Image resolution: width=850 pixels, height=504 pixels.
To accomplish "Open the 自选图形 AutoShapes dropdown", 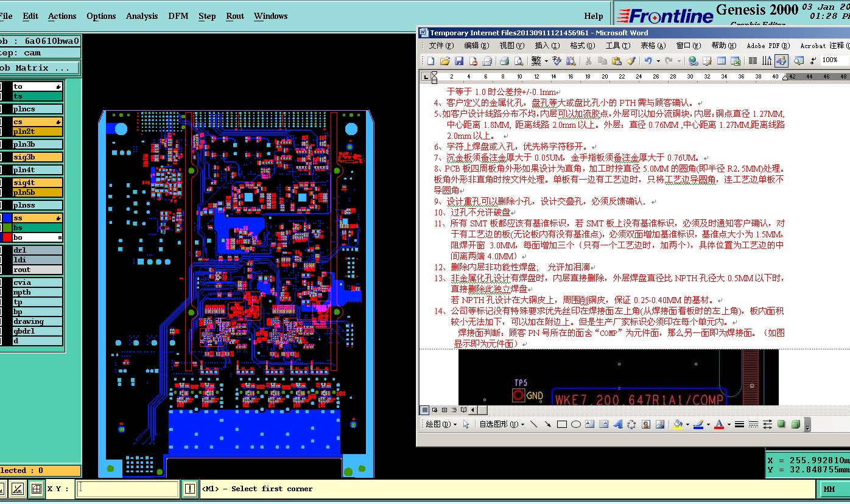I will [x=502, y=424].
